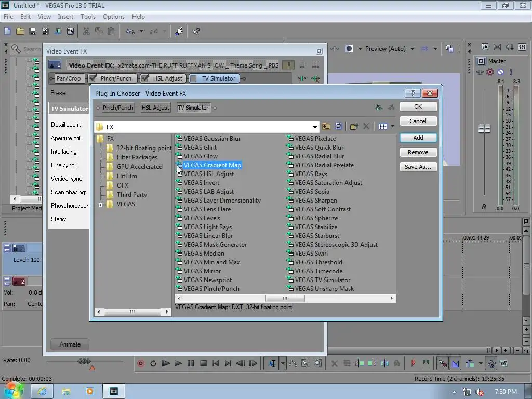Click the Master FX gear icon
This screenshot has width=532, height=399.
tap(490, 72)
